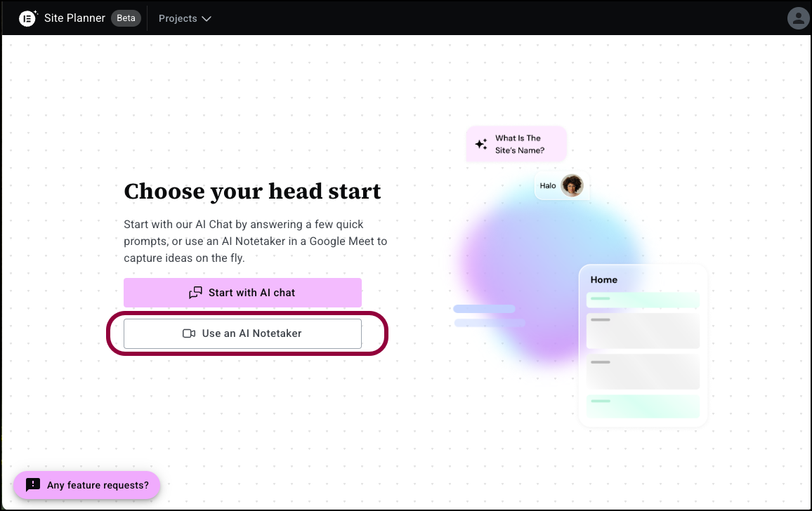Screen dimensions: 812x511
Task: Click the feedback exclamation icon
Action: click(32, 484)
